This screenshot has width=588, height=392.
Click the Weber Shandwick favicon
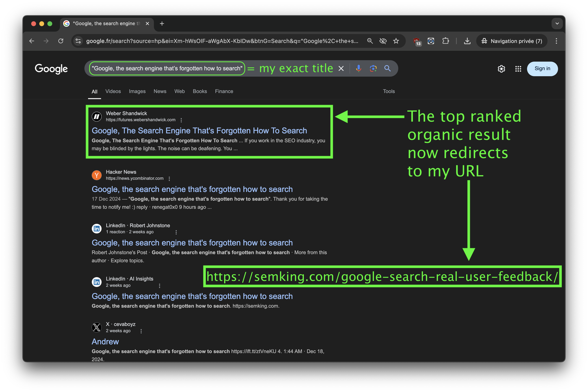pyautogui.click(x=97, y=117)
